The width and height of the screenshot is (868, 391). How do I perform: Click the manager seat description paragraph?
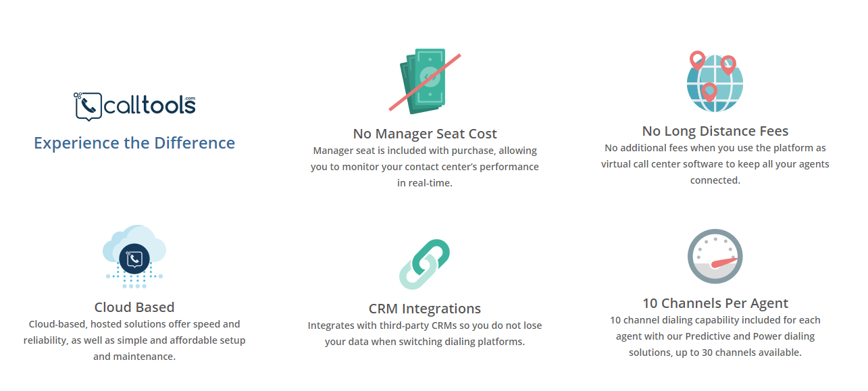(425, 166)
